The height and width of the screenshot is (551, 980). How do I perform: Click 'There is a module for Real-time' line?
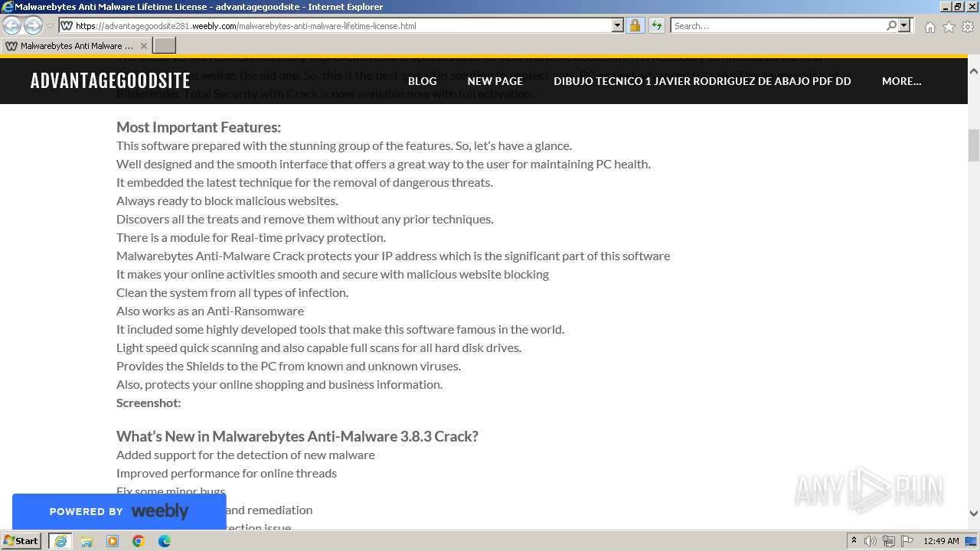[251, 237]
